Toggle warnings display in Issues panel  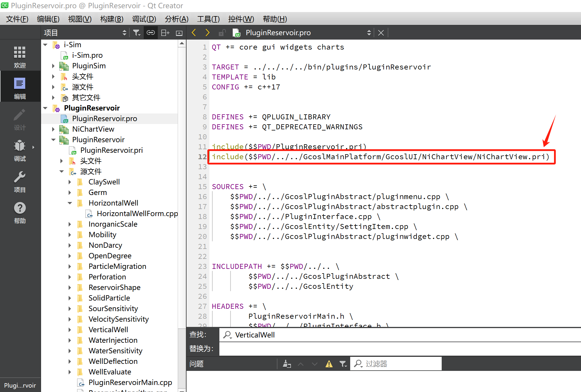tap(329, 364)
